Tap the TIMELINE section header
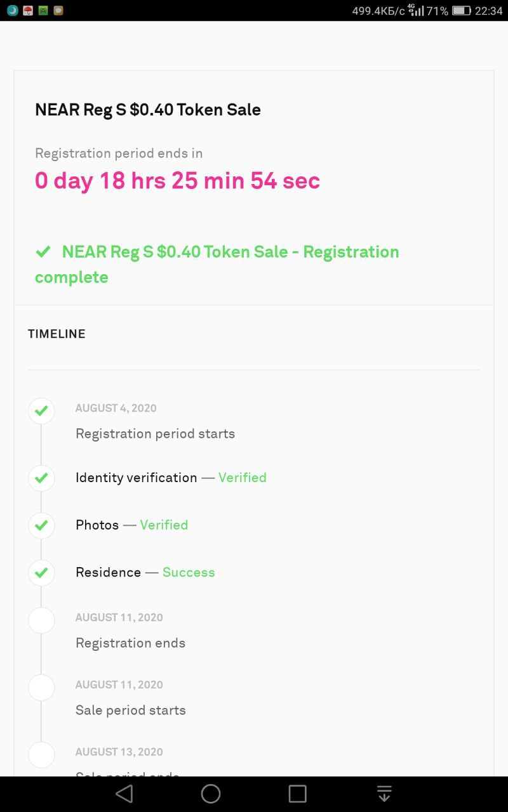This screenshot has height=812, width=508. 57,334
